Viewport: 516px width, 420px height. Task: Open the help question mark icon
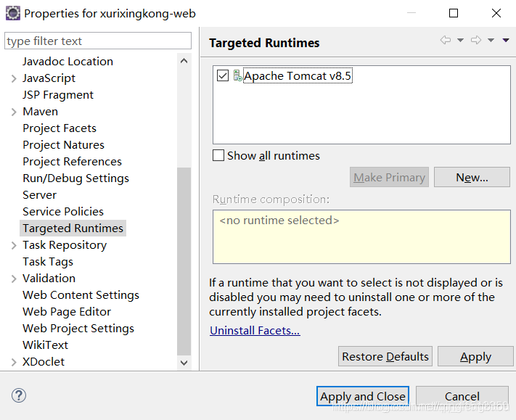coord(19,395)
